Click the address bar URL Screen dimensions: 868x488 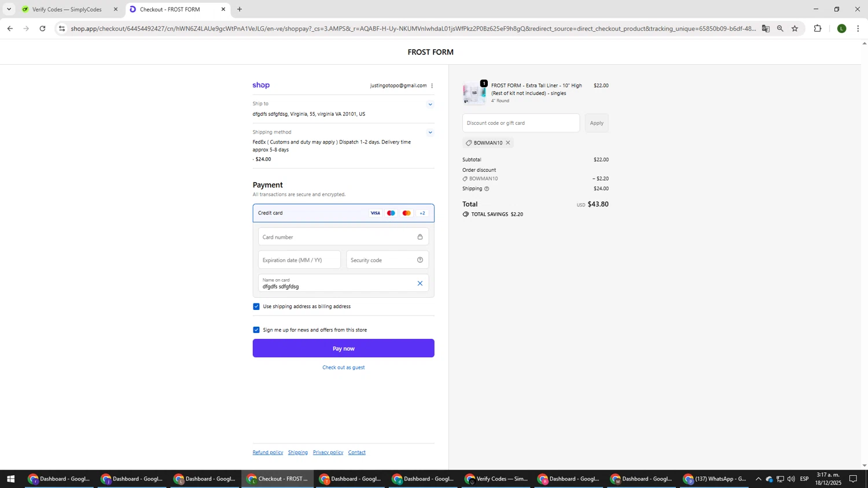pos(413,28)
